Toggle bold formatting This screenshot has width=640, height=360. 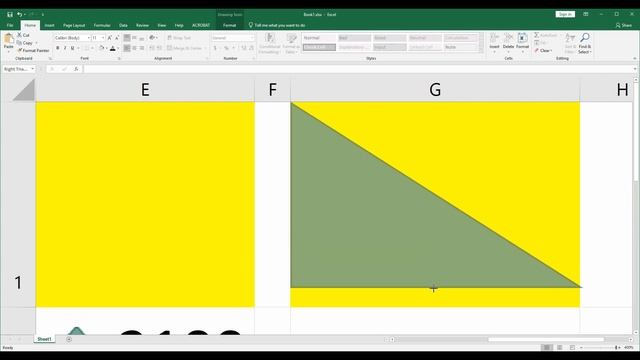(58, 48)
